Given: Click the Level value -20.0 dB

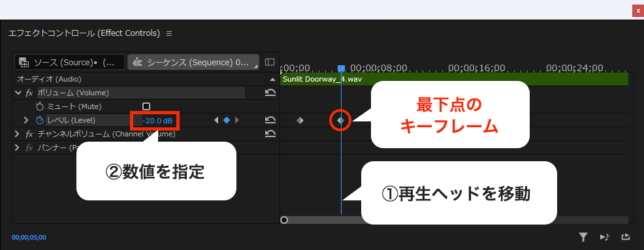Looking at the screenshot, I should click(157, 121).
